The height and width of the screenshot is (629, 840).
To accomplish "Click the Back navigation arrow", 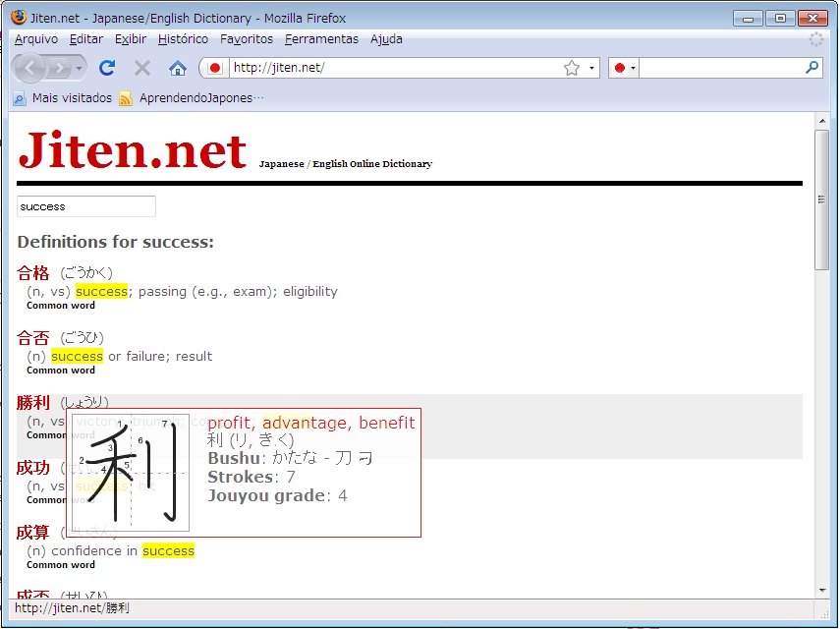I will (30, 68).
